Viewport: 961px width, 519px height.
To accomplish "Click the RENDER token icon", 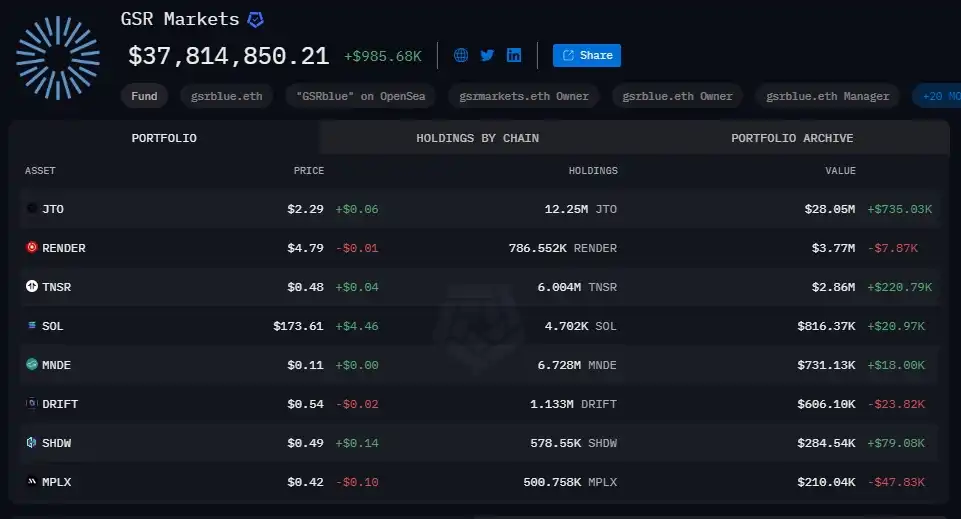I will click(x=32, y=247).
